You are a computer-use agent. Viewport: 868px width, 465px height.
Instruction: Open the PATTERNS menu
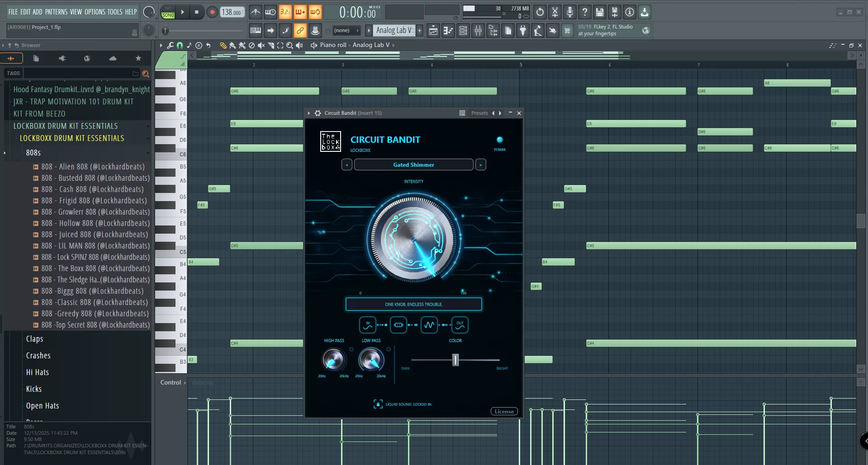pyautogui.click(x=56, y=12)
